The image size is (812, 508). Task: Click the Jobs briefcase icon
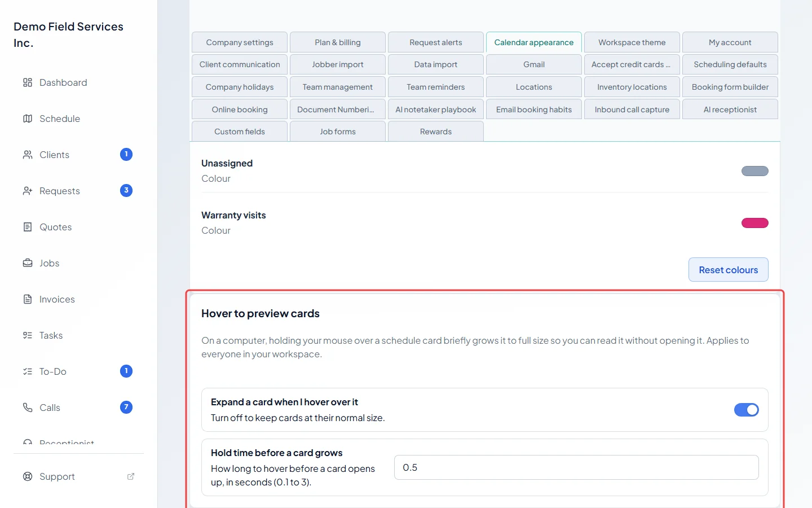click(x=28, y=263)
